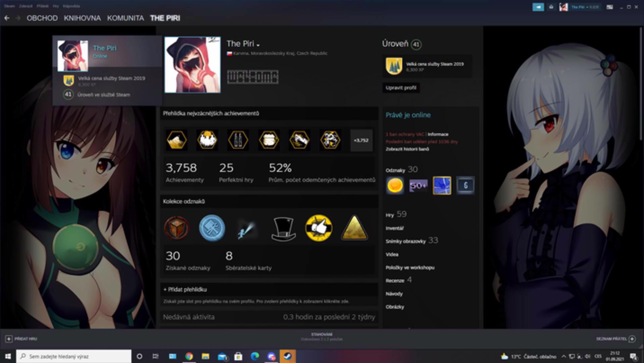Open the Hry menu
644x363 pixels.
point(56,6)
